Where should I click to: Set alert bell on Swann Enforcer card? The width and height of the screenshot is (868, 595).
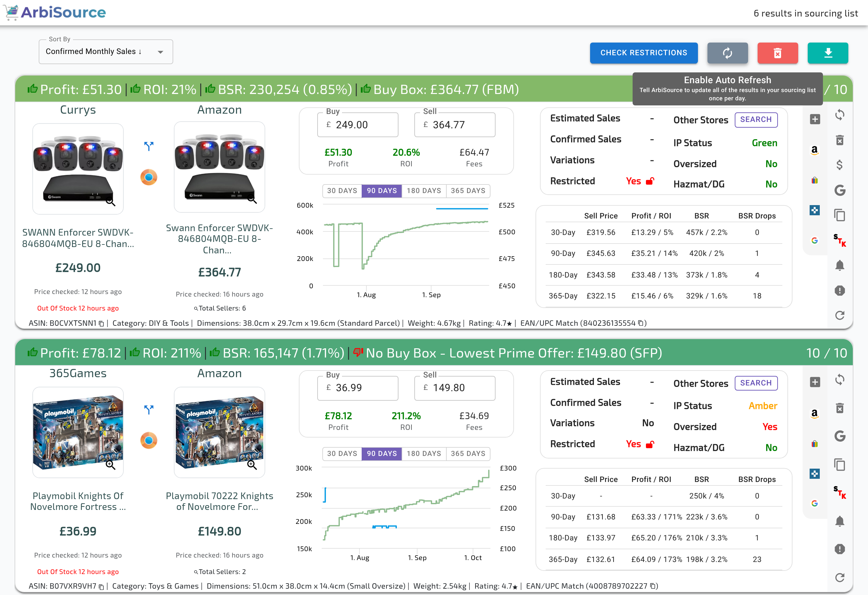(x=840, y=265)
